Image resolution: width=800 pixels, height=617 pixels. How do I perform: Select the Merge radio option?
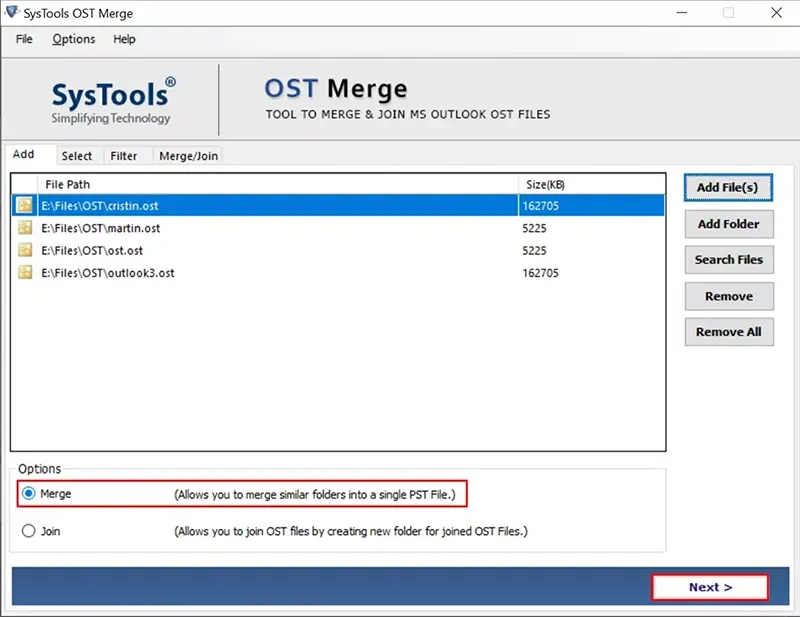click(29, 493)
